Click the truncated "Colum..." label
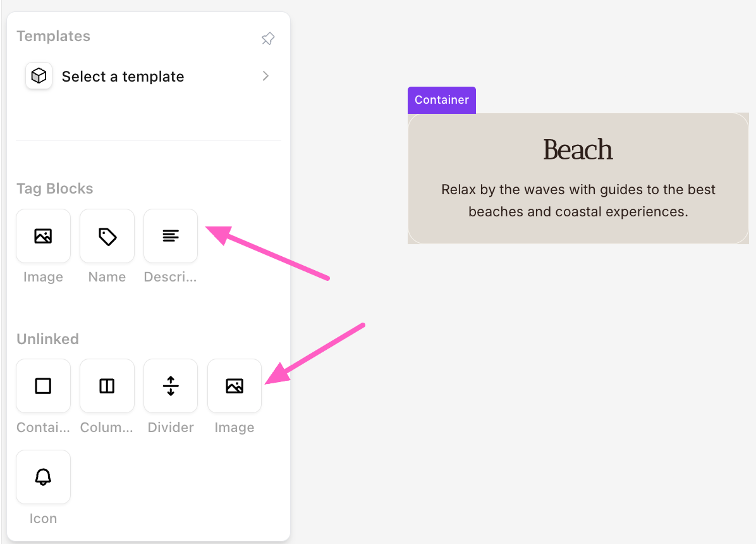Viewport: 756px width, 544px height. 107,428
